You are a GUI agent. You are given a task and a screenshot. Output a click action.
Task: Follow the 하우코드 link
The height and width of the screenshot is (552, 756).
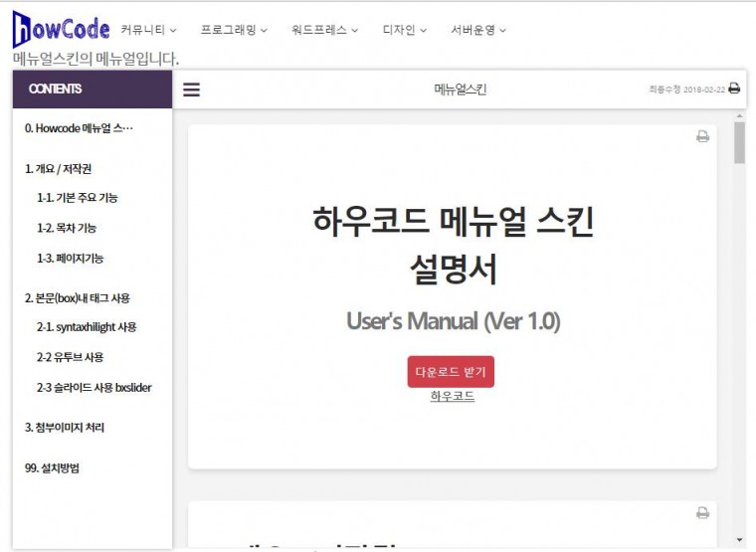coord(452,396)
